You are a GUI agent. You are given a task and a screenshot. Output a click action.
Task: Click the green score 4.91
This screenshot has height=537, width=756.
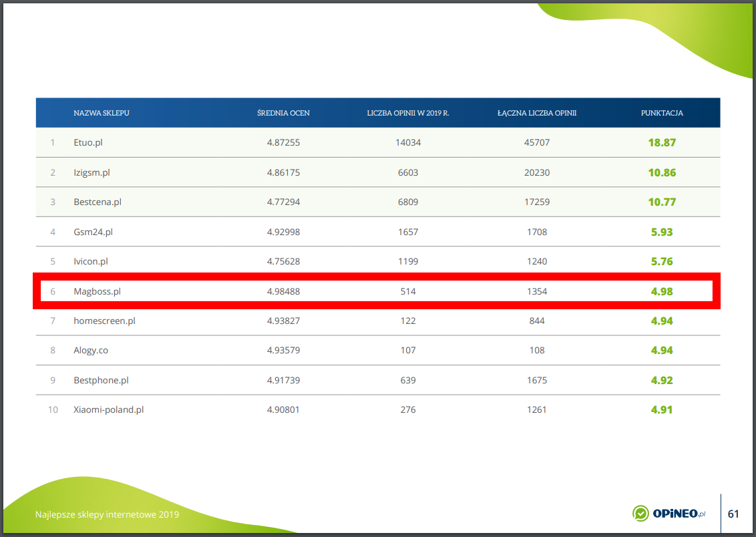[x=661, y=409]
